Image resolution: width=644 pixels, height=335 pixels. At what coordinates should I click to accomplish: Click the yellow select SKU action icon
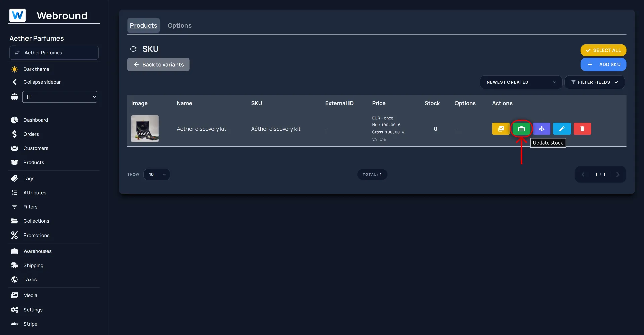coord(501,129)
